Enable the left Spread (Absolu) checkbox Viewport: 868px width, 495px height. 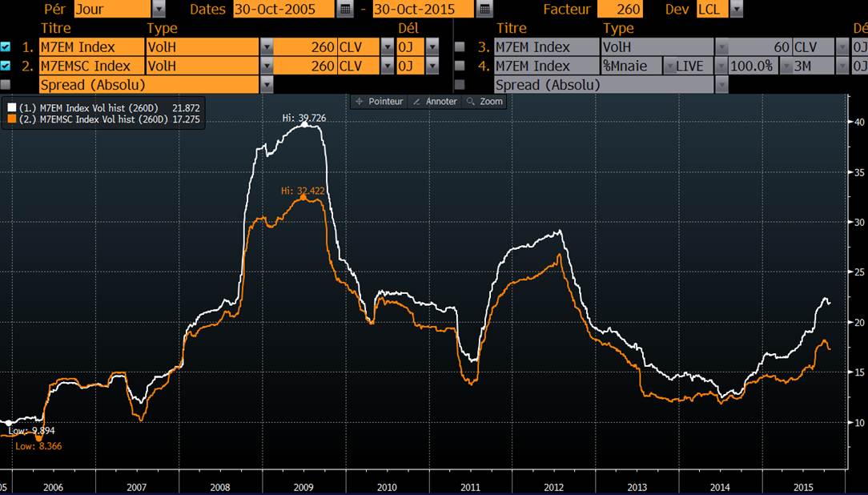(6, 85)
